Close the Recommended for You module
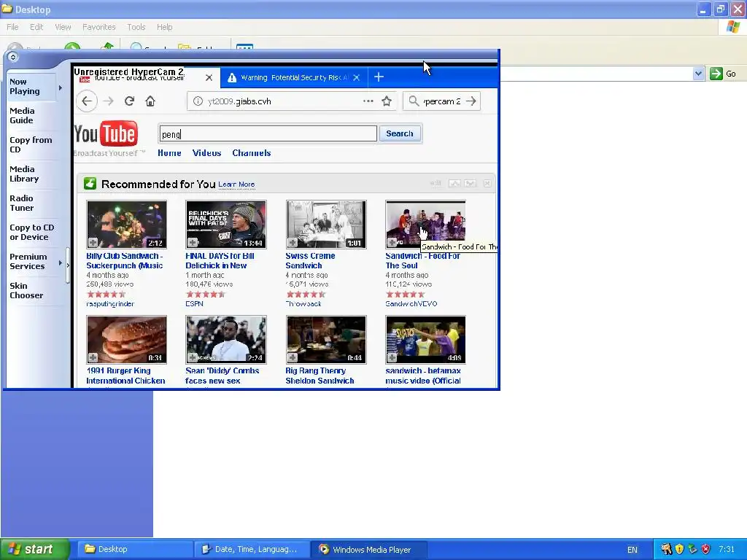 (x=487, y=183)
